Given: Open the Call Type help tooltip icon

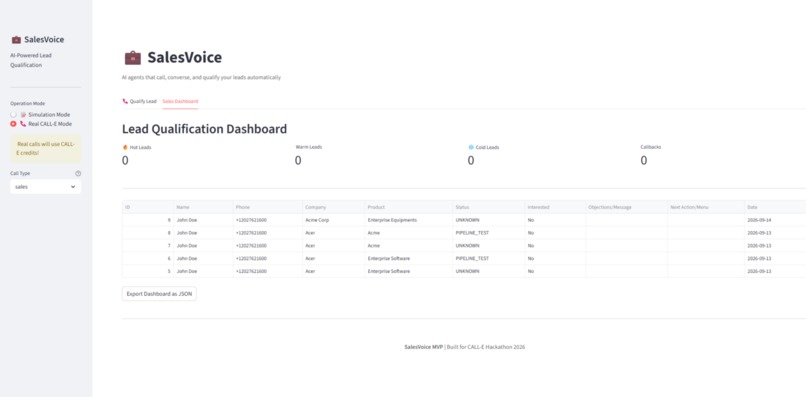Looking at the screenshot, I should point(78,173).
